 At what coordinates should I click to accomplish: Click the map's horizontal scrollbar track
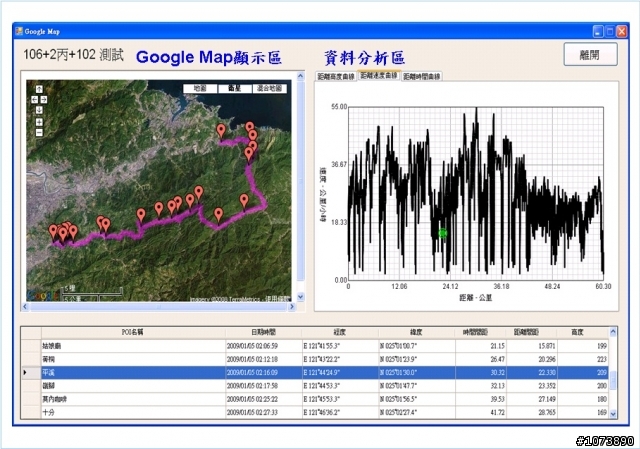[x=158, y=306]
